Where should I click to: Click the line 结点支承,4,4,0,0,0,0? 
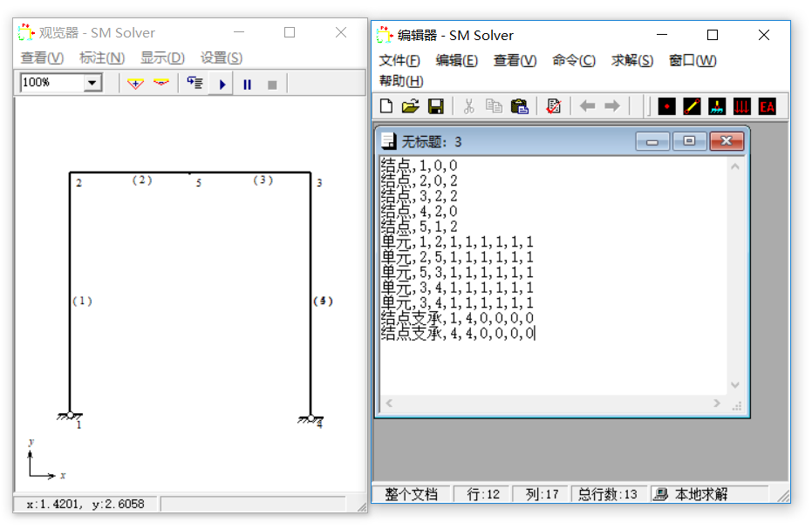(457, 333)
